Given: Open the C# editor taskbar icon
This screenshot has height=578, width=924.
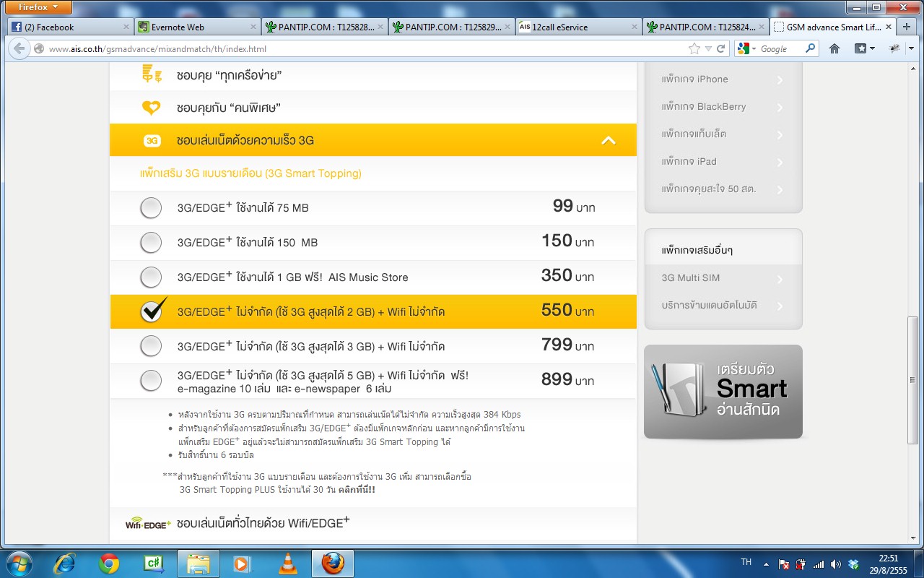Looking at the screenshot, I should point(153,564).
